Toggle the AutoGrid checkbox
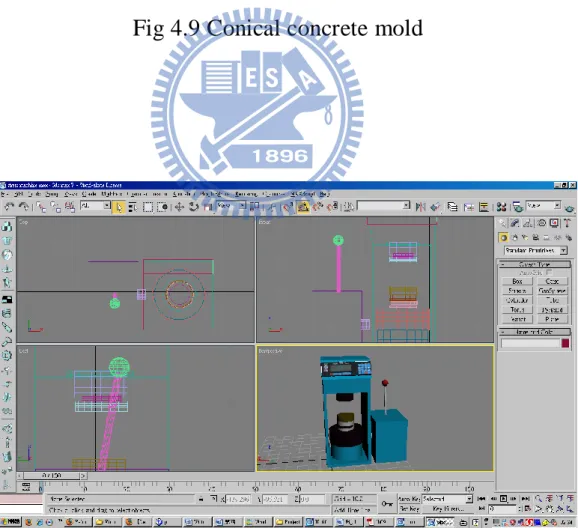 pos(549,272)
